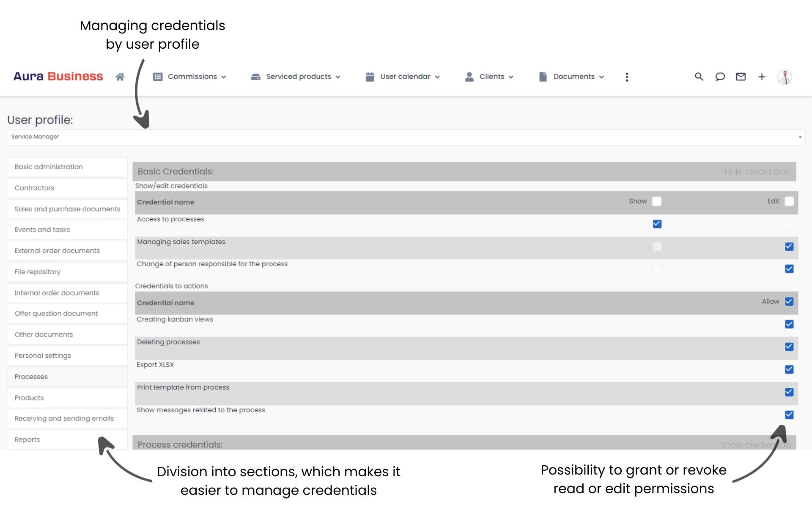Uncheck Allow for Deleting processes
The width and height of the screenshot is (812, 508).
(789, 347)
